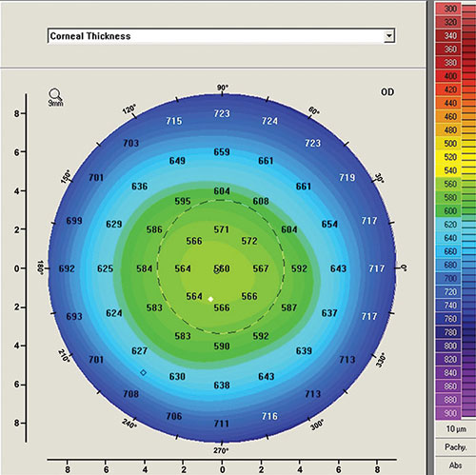The height and width of the screenshot is (475, 476).
Task: Click the thickness value 638
Action: coord(222,386)
